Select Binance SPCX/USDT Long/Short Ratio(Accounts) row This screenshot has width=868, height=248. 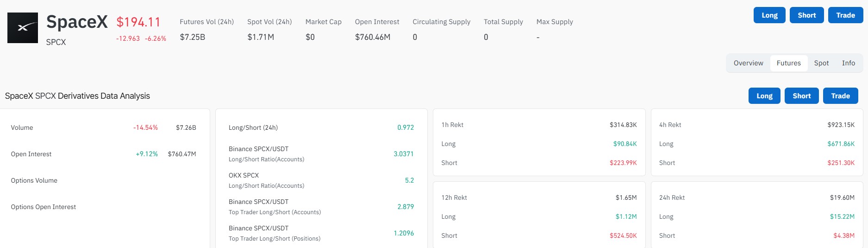321,154
